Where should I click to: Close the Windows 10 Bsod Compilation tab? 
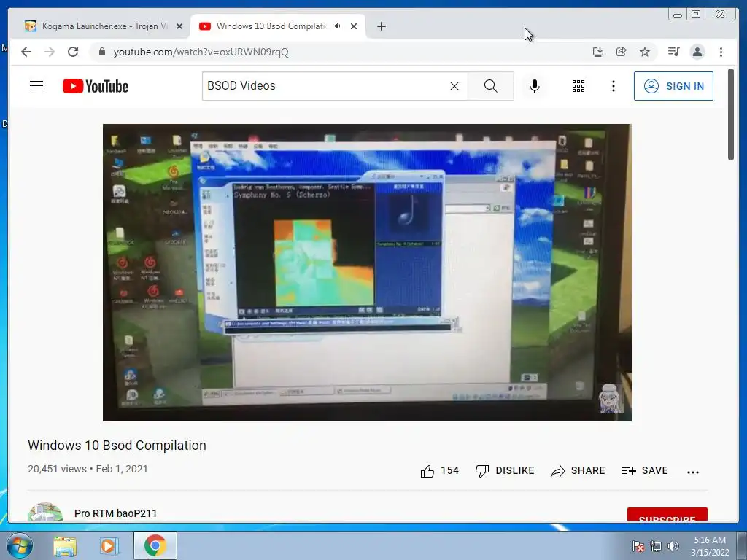coord(354,26)
